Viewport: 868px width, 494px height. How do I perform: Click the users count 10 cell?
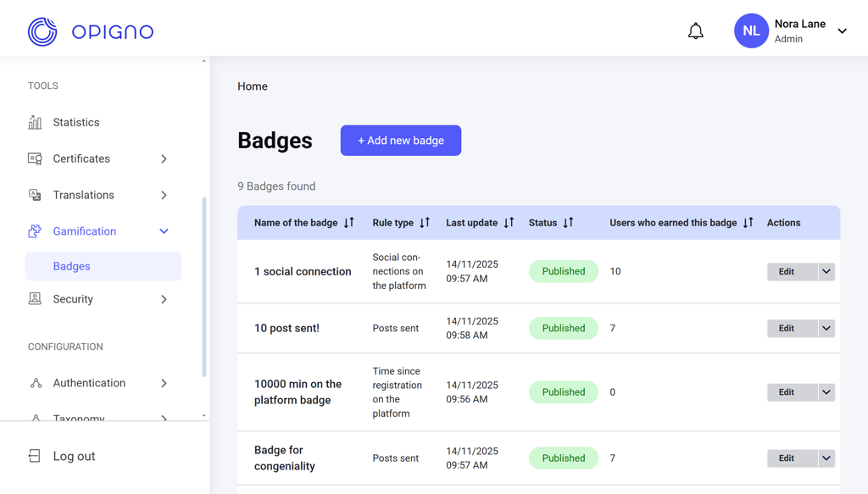(x=615, y=271)
